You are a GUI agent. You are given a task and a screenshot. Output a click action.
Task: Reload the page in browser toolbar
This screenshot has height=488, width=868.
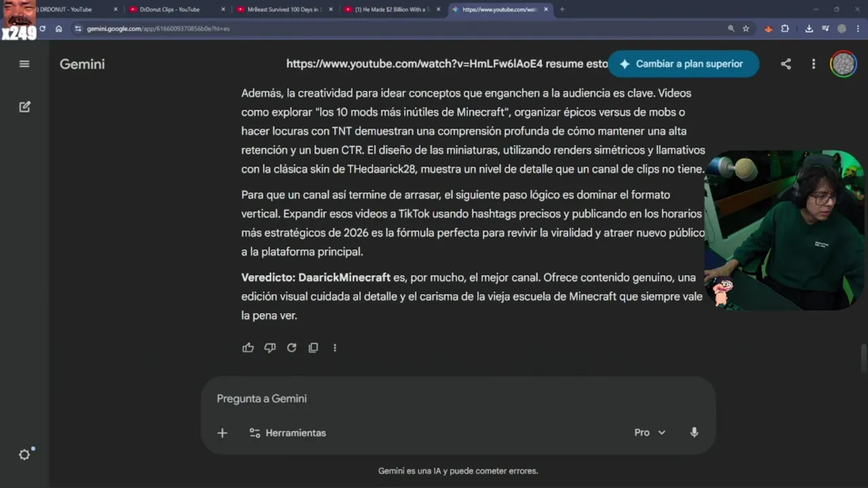(42, 28)
